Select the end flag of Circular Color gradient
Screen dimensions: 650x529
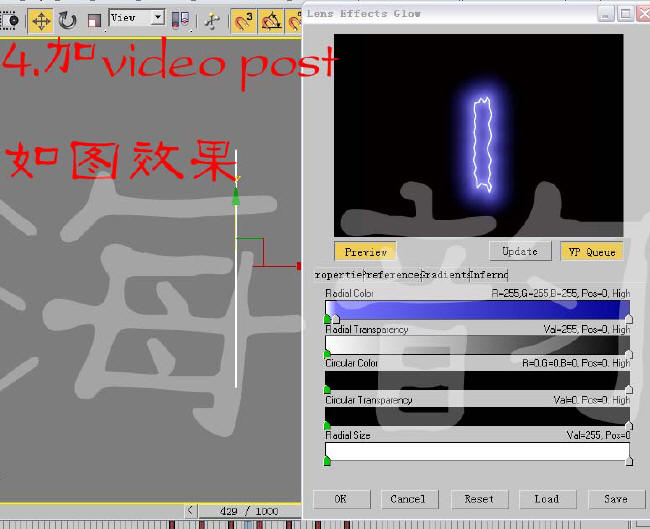point(629,389)
